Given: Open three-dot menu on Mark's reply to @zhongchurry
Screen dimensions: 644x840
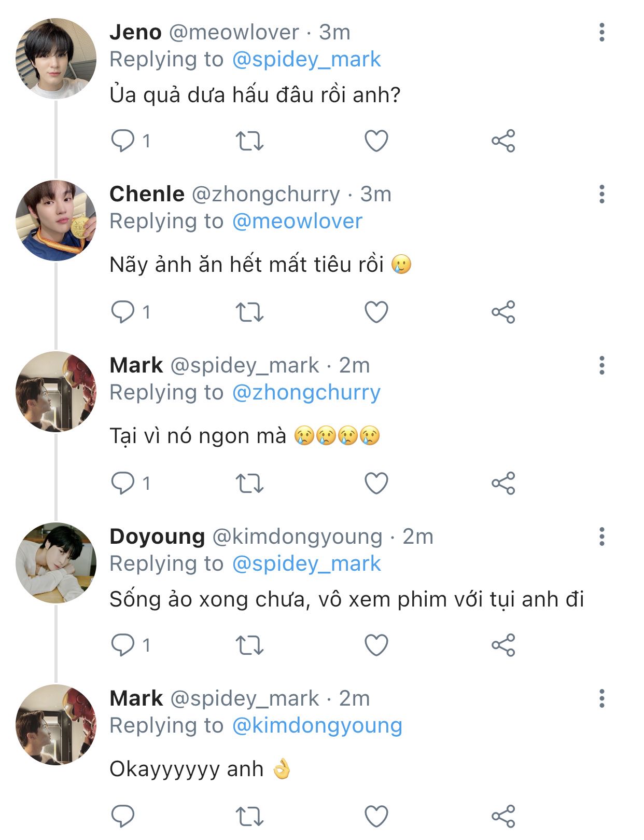Looking at the screenshot, I should pos(601,365).
